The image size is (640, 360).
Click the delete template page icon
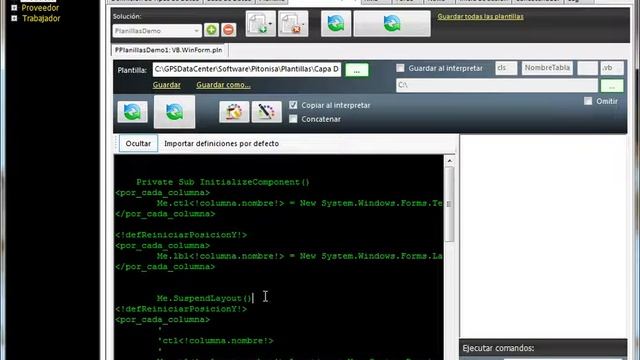coord(293,24)
